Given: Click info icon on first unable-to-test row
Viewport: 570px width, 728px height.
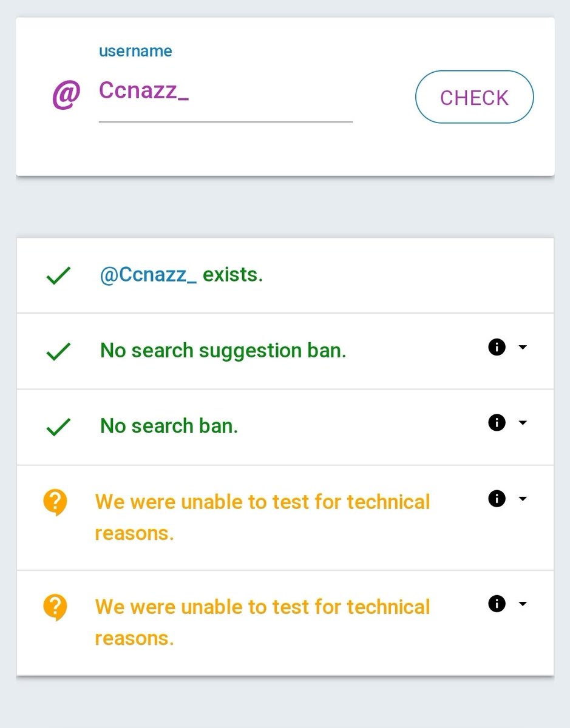Looking at the screenshot, I should click(x=497, y=499).
